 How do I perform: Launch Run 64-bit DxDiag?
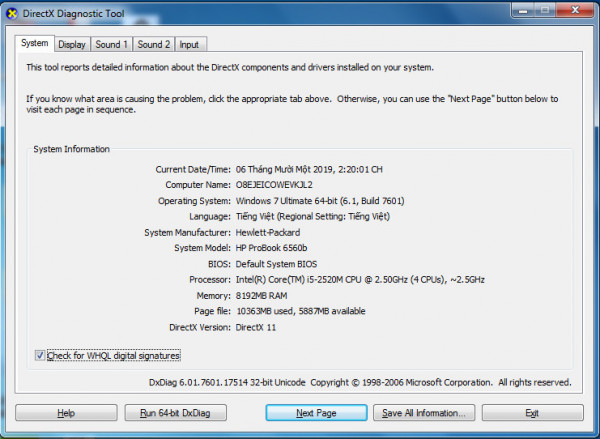[175, 413]
